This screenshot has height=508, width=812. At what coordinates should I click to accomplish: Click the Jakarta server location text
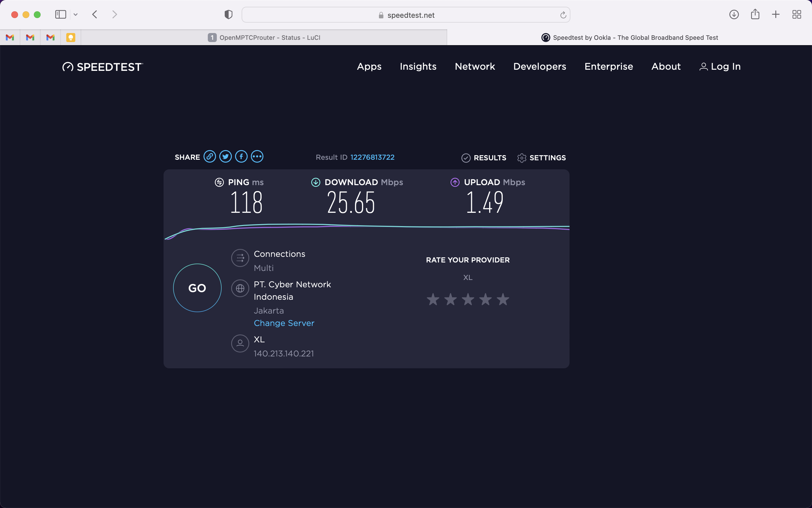269,311
